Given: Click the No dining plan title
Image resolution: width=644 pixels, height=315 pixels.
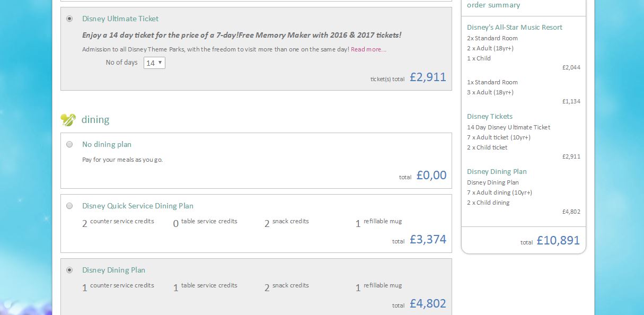Looking at the screenshot, I should (x=107, y=144).
